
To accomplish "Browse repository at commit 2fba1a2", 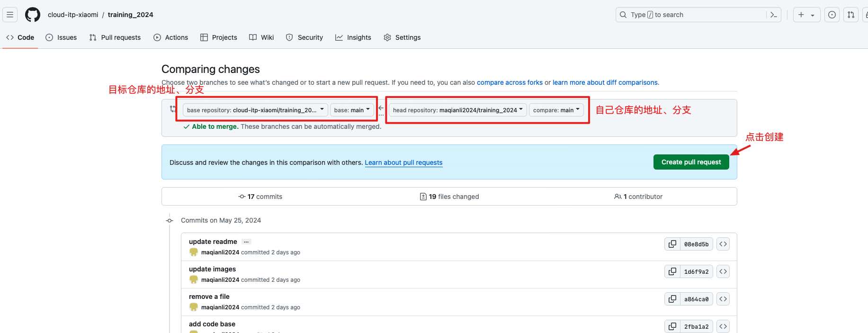I will [723, 326].
